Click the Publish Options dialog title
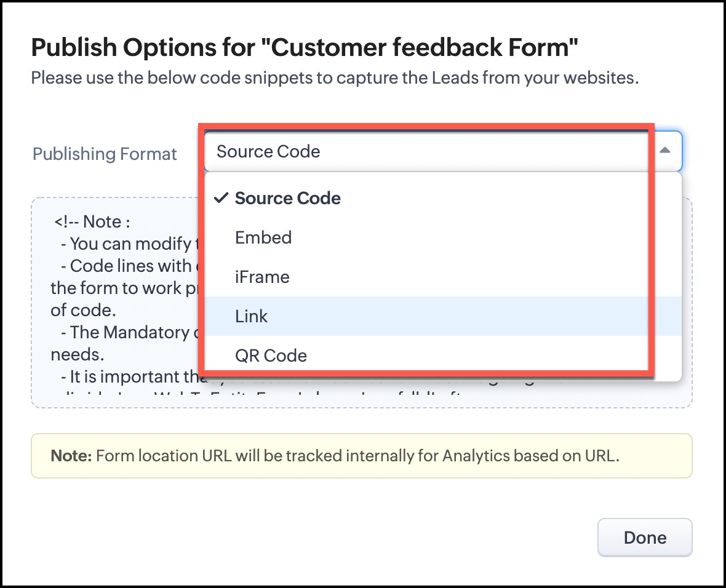The height and width of the screenshot is (588, 726). [x=305, y=47]
